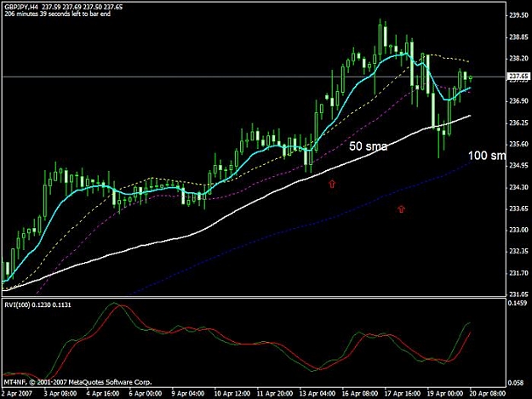Click the 232.35 price axis label

pyautogui.click(x=518, y=251)
